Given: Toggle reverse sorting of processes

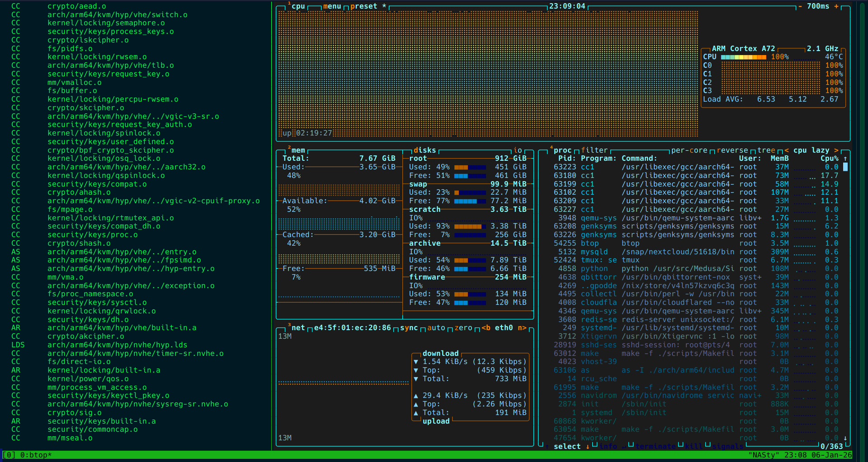Looking at the screenshot, I should 732,150.
